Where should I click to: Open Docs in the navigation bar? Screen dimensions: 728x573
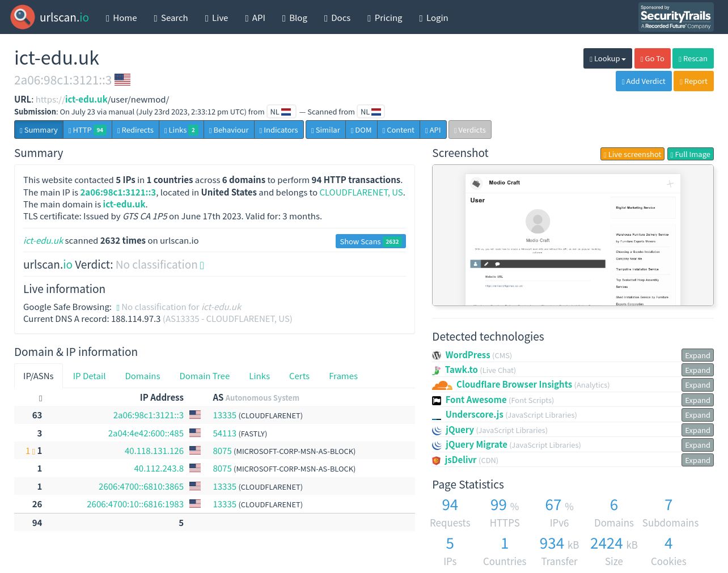pyautogui.click(x=337, y=18)
